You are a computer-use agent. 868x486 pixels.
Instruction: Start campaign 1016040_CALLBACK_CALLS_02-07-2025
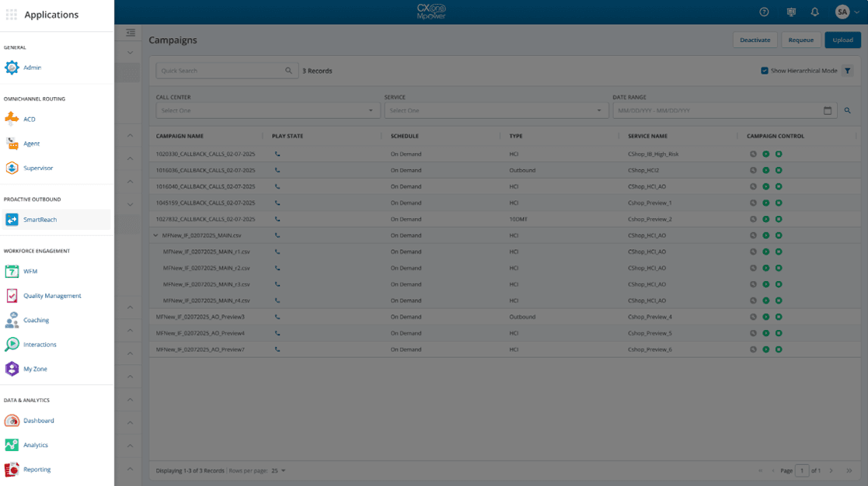coord(766,187)
